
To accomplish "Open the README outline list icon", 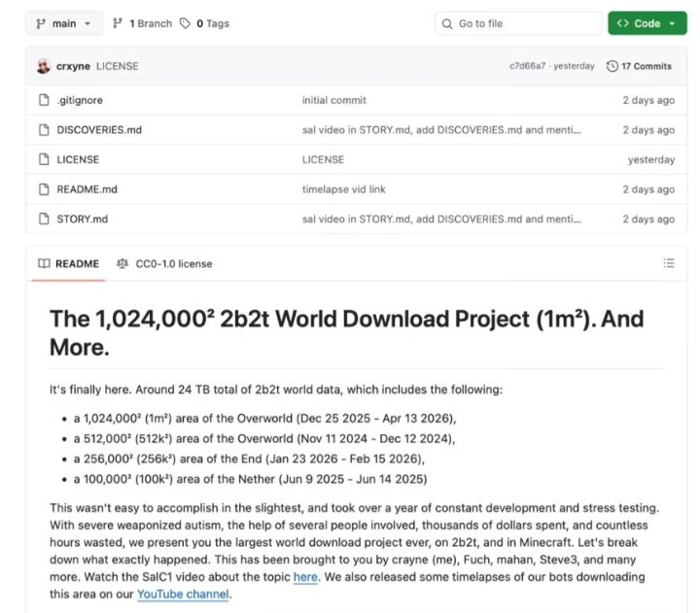I will (x=669, y=263).
